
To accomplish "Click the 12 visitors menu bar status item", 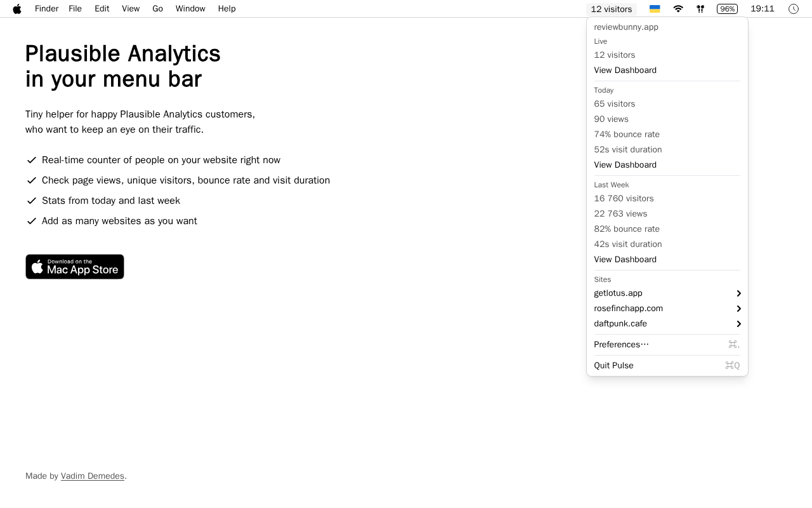I will click(612, 9).
